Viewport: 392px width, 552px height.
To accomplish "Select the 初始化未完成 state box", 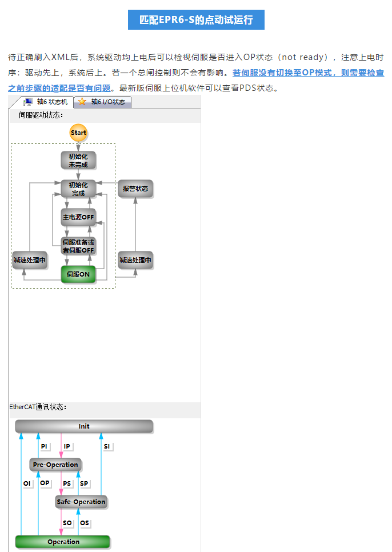I will [78, 161].
